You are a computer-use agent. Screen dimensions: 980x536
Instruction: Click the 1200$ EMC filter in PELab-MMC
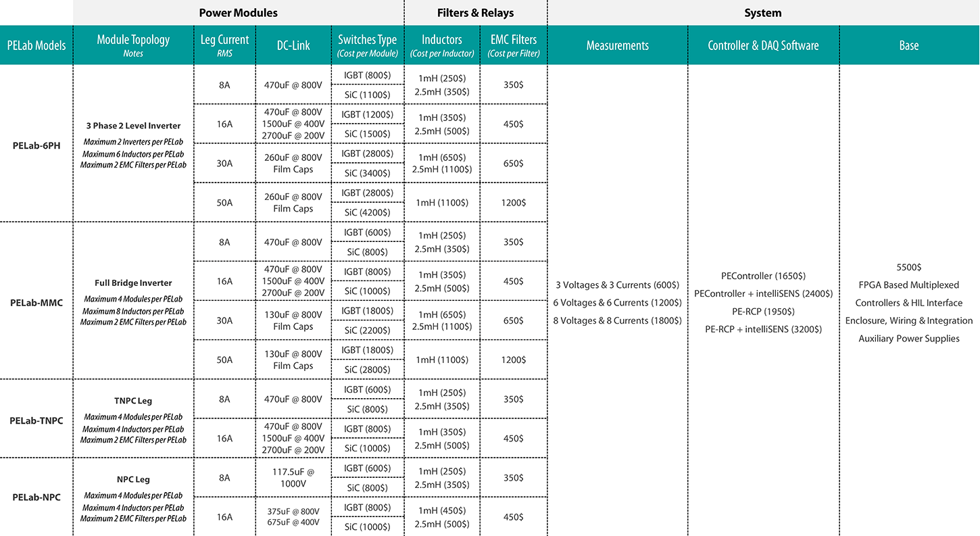click(x=514, y=360)
